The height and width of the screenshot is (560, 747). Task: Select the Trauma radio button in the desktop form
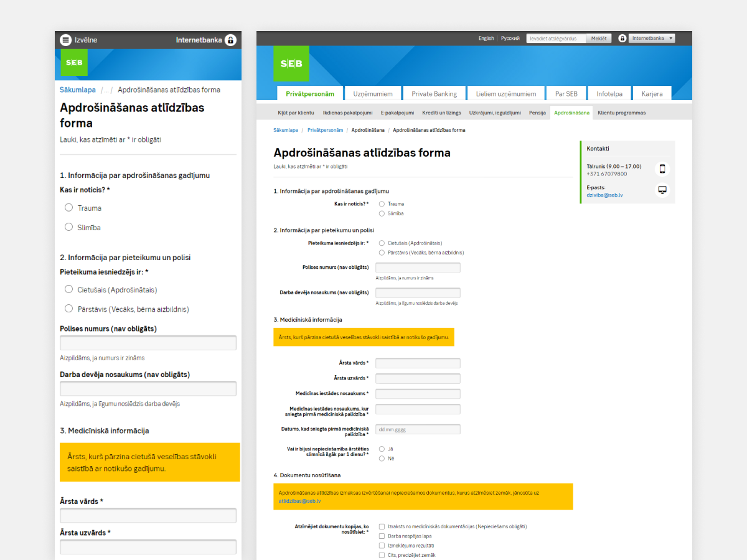pos(382,204)
